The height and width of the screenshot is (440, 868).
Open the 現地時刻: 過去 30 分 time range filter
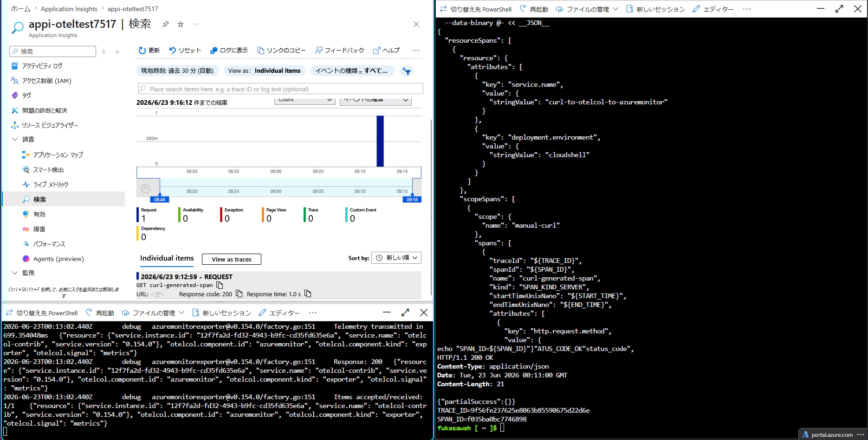tap(177, 71)
